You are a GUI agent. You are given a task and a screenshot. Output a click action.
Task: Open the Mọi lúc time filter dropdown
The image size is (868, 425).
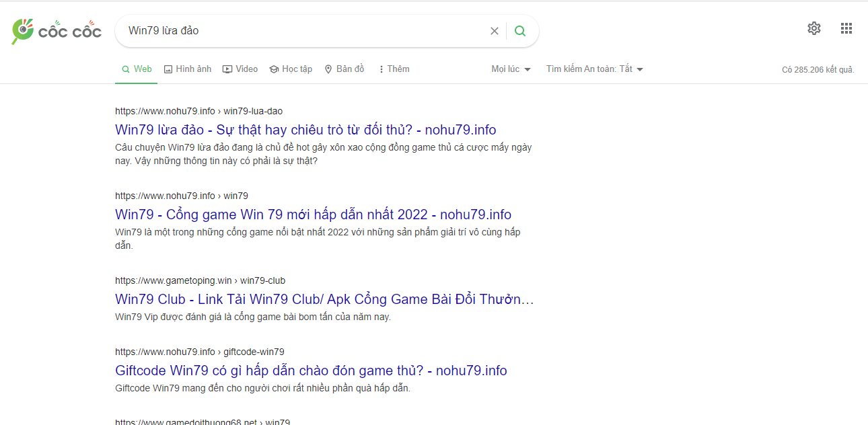(x=510, y=69)
